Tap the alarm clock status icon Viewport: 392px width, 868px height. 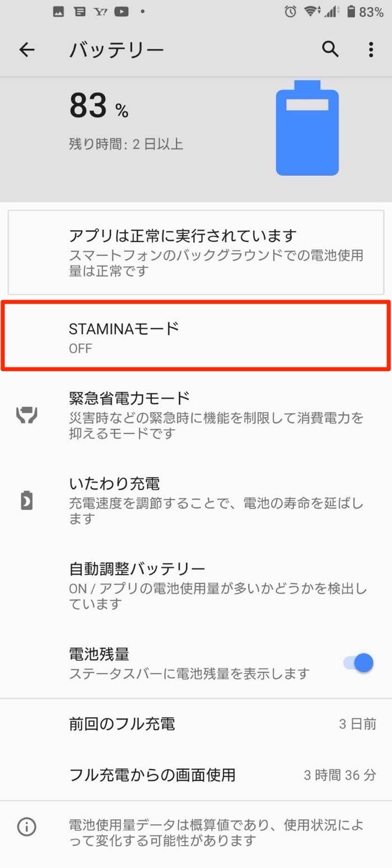click(290, 12)
